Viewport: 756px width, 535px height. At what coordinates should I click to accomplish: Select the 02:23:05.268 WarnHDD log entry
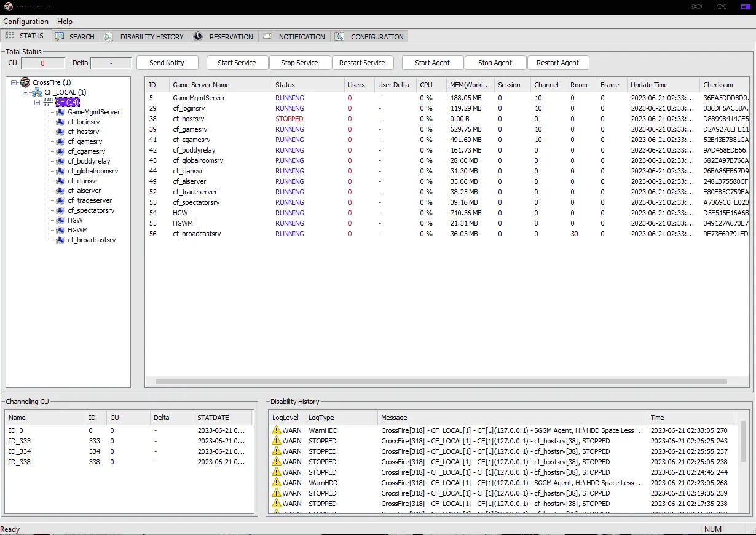pyautogui.click(x=504, y=483)
